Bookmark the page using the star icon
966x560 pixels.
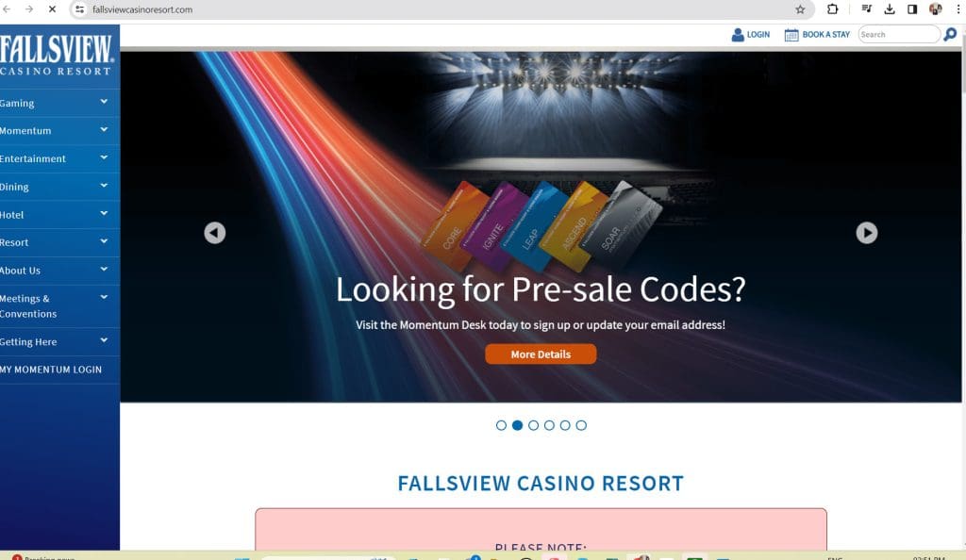point(800,9)
